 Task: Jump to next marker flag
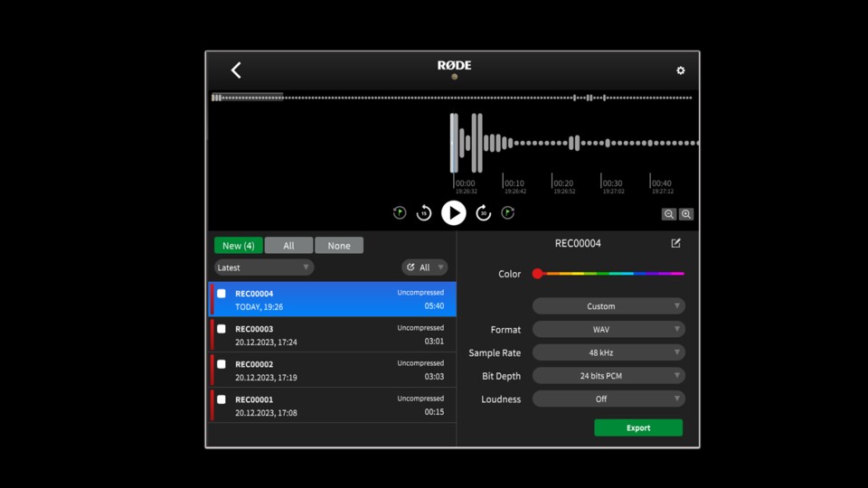pos(508,212)
